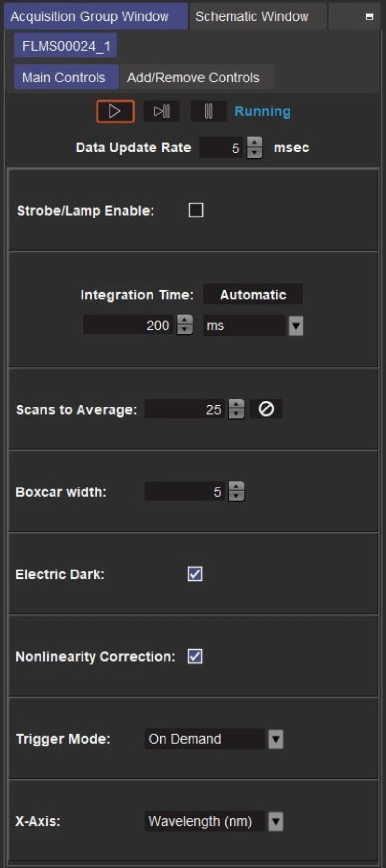Click the Play acquisition button
The width and height of the screenshot is (386, 868).
[115, 111]
